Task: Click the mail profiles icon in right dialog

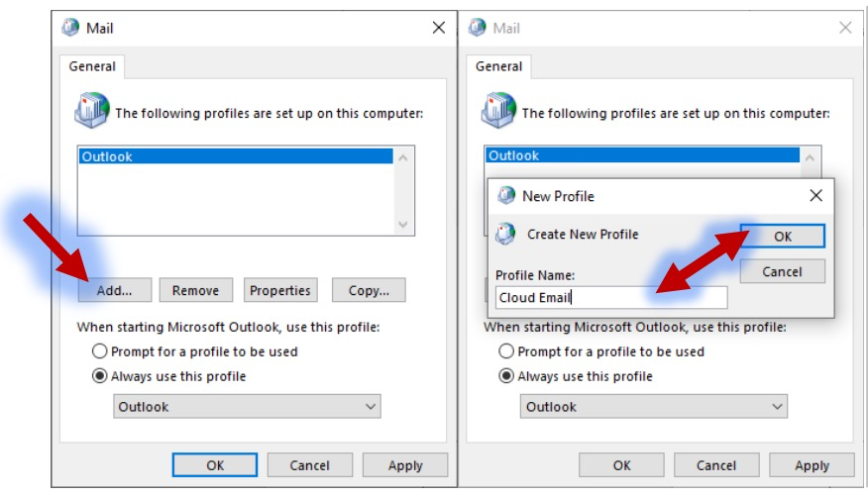Action: 498,110
